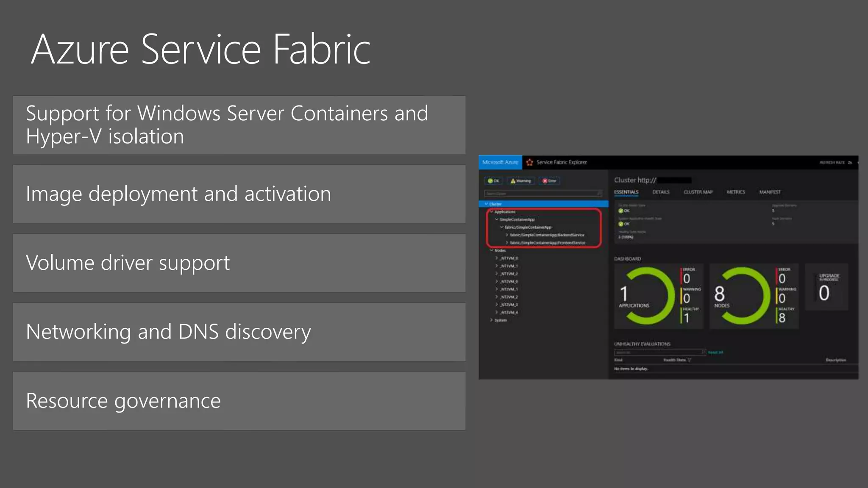
Task: Click the Microsoft Azure header button
Action: tap(500, 162)
